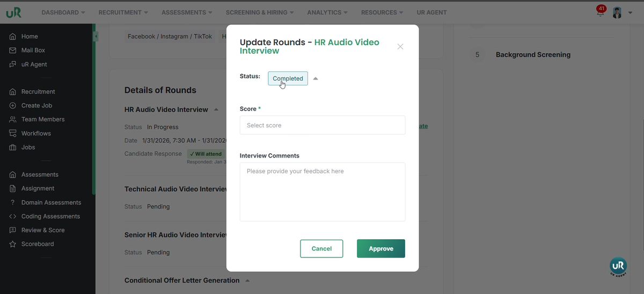Go to Scoreboard in sidebar
The width and height of the screenshot is (644, 294).
point(38,244)
